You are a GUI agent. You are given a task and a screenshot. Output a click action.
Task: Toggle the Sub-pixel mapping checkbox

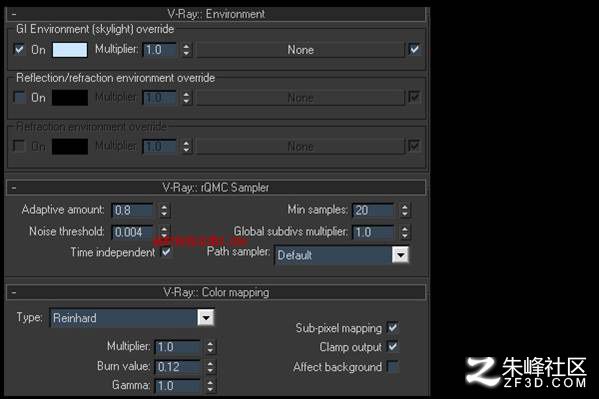(x=393, y=328)
